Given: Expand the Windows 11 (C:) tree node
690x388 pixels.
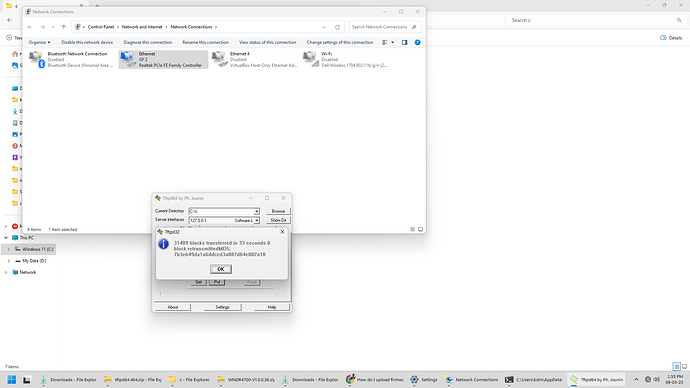Looking at the screenshot, I should (9, 249).
